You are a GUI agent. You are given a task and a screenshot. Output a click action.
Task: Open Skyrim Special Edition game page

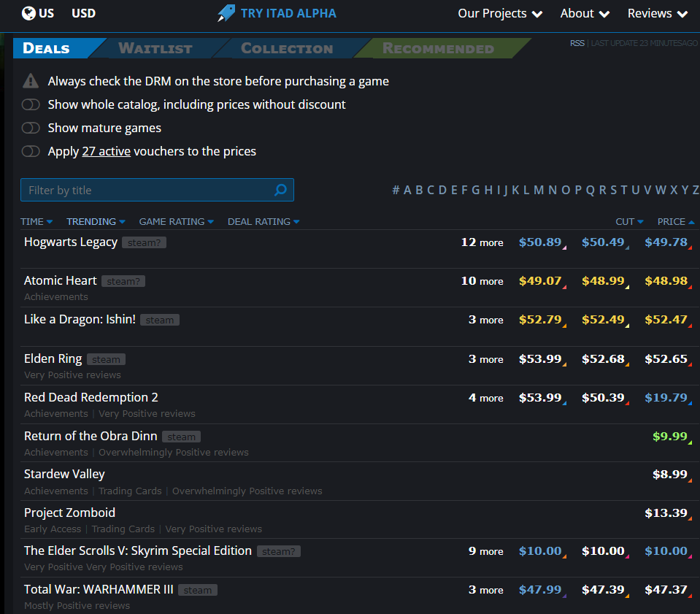coord(138,550)
